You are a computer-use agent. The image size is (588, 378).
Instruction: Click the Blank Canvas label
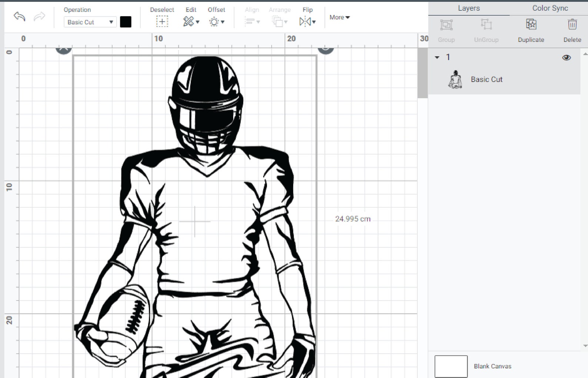tap(492, 366)
